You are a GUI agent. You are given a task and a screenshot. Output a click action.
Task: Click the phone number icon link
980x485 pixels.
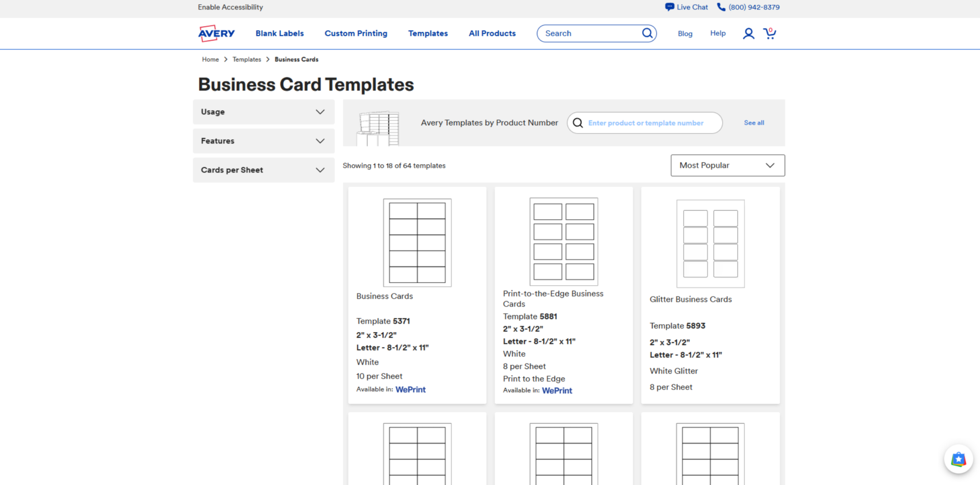pyautogui.click(x=721, y=7)
